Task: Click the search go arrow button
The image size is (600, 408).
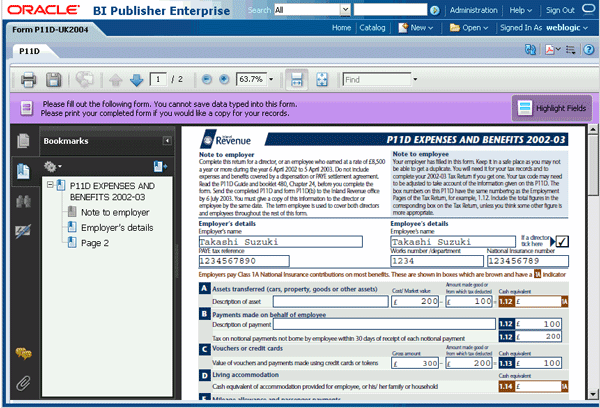Action: click(434, 10)
